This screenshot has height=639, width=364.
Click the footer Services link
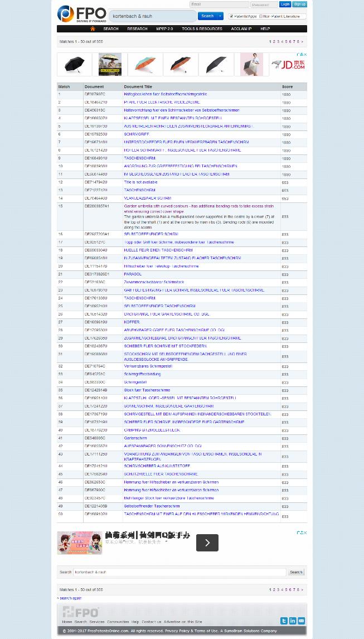coord(97,622)
